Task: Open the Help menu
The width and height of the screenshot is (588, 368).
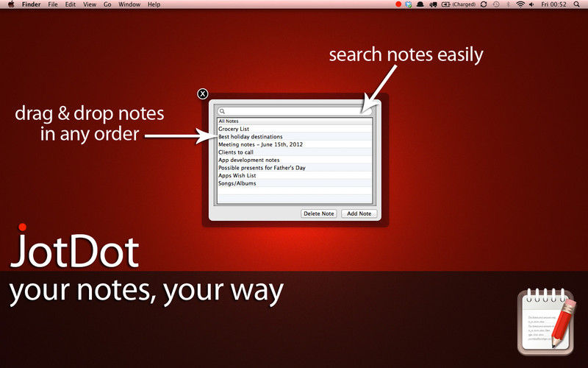Action: pos(154,4)
